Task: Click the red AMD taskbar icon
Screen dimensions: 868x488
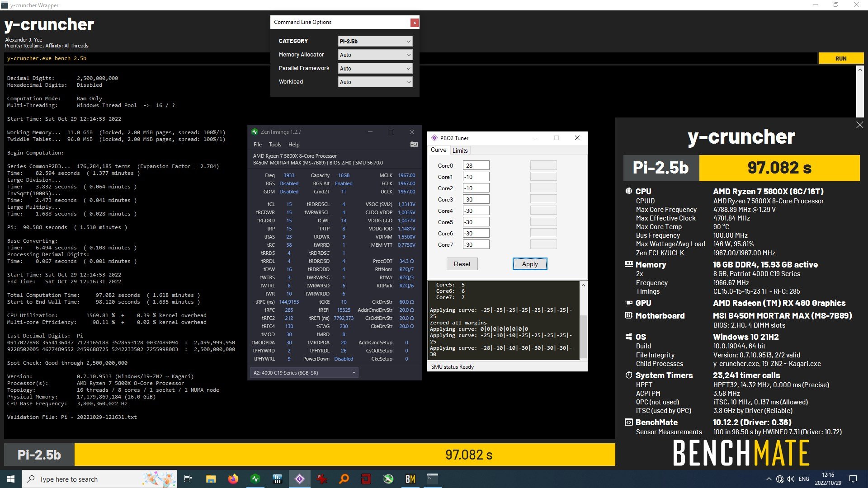Action: 366,479
